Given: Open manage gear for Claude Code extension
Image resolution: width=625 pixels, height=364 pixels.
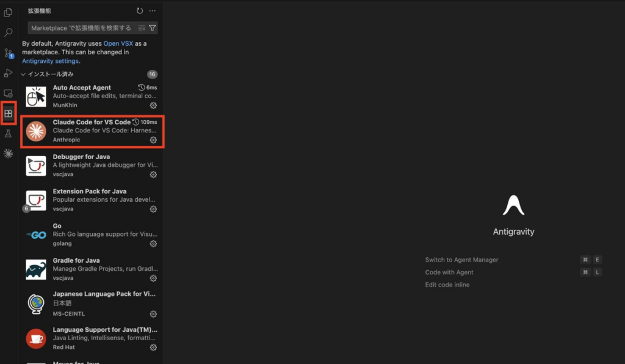Looking at the screenshot, I should click(x=153, y=140).
